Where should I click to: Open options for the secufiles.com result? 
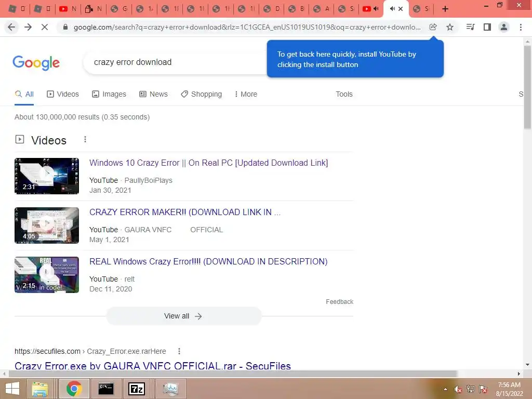[179, 351]
